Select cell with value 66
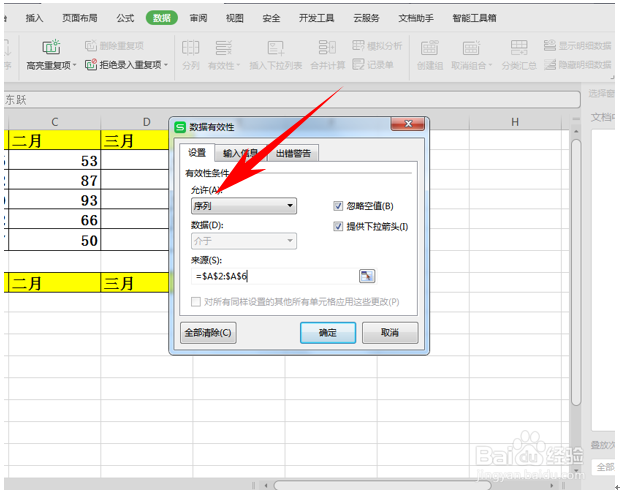The image size is (620, 497). (x=55, y=219)
